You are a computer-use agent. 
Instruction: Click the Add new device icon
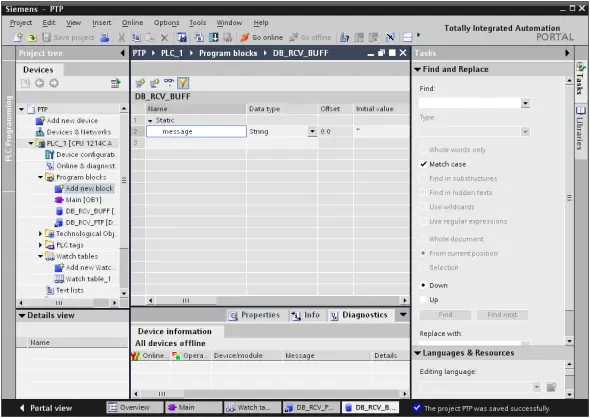point(40,121)
